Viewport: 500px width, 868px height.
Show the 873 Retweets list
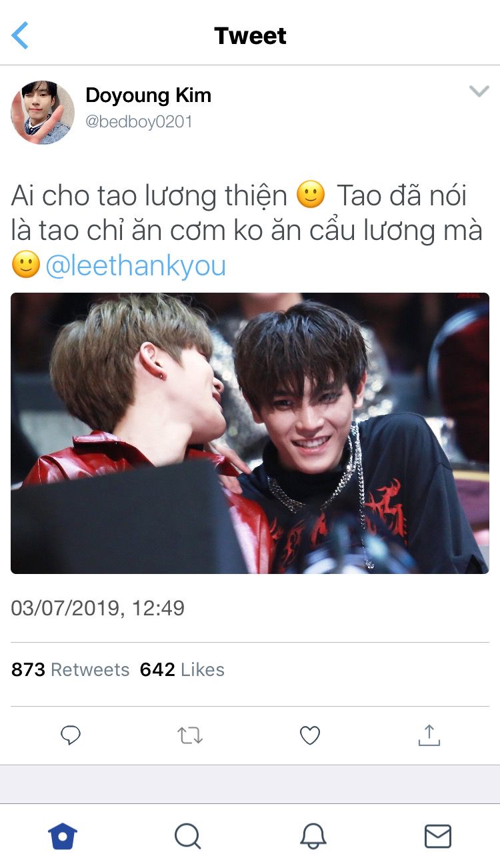[71, 669]
